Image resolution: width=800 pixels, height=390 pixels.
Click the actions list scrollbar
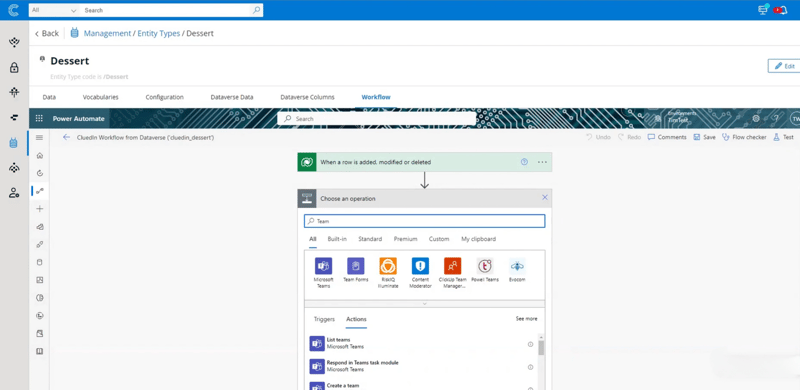(541, 347)
